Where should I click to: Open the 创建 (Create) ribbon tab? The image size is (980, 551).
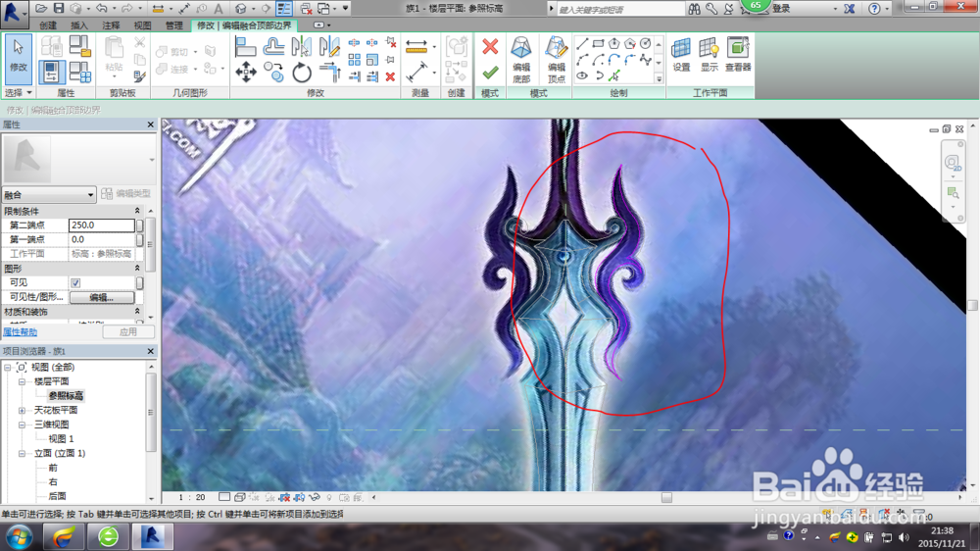click(x=48, y=25)
